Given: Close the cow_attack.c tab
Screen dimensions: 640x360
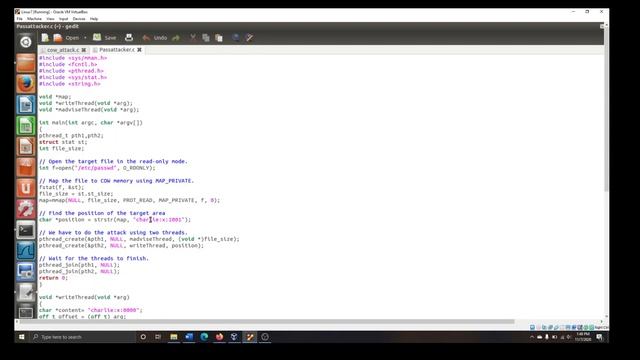Looking at the screenshot, I should tap(84, 50).
